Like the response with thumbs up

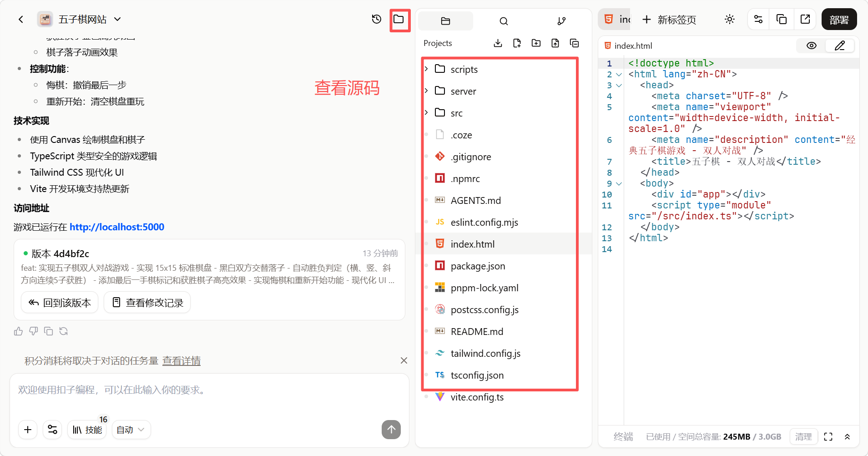(x=18, y=331)
